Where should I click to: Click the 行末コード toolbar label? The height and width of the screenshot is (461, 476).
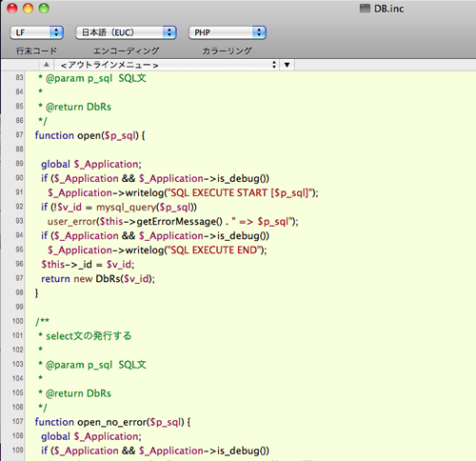tap(36, 50)
